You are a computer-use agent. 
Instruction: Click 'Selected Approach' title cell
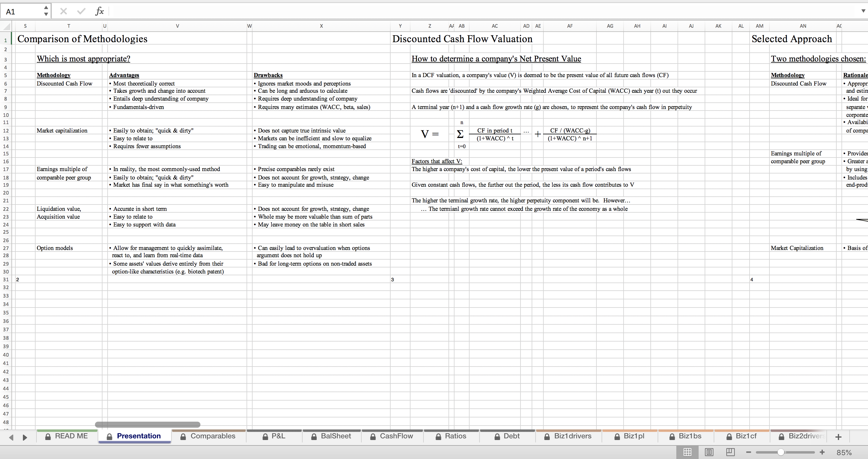tap(791, 39)
